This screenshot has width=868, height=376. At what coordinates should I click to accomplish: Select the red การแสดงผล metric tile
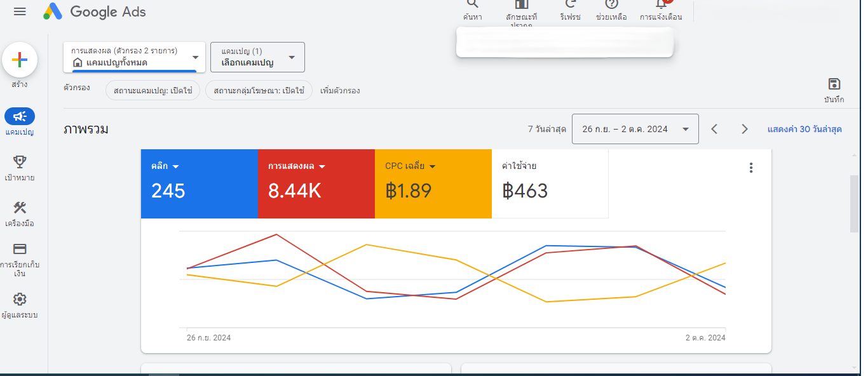(x=315, y=184)
